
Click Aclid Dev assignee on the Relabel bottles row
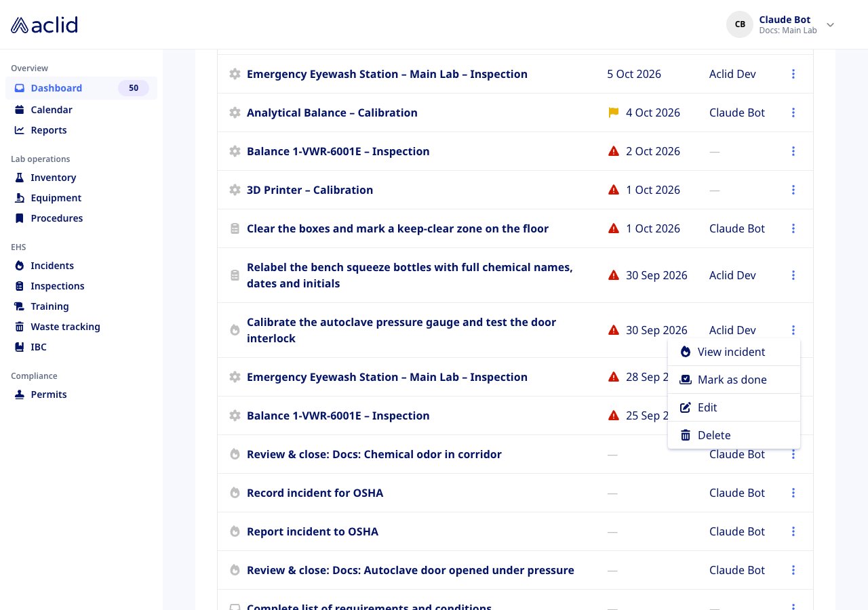pyautogui.click(x=732, y=275)
